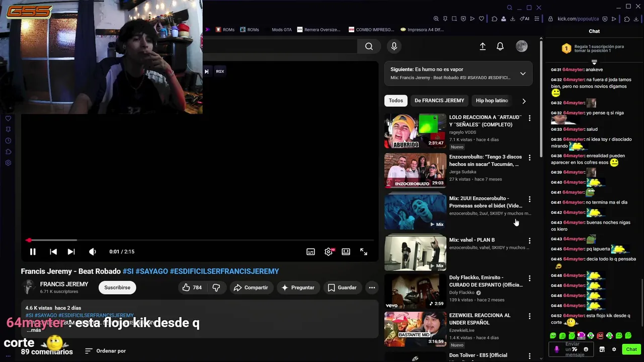This screenshot has height=362, width=644.
Task: Open EZEWKIEL REACCIONA AL UNDER ESPAÑOL title
Action: click(x=479, y=319)
